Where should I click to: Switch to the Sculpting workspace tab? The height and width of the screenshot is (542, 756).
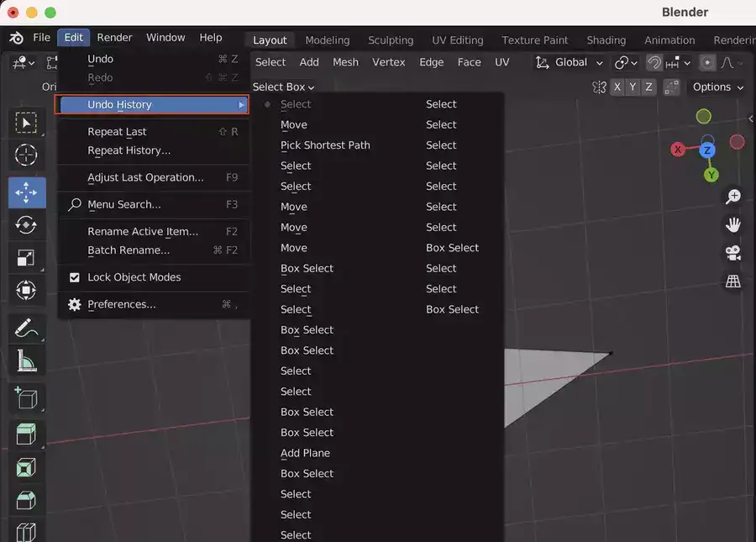(391, 40)
